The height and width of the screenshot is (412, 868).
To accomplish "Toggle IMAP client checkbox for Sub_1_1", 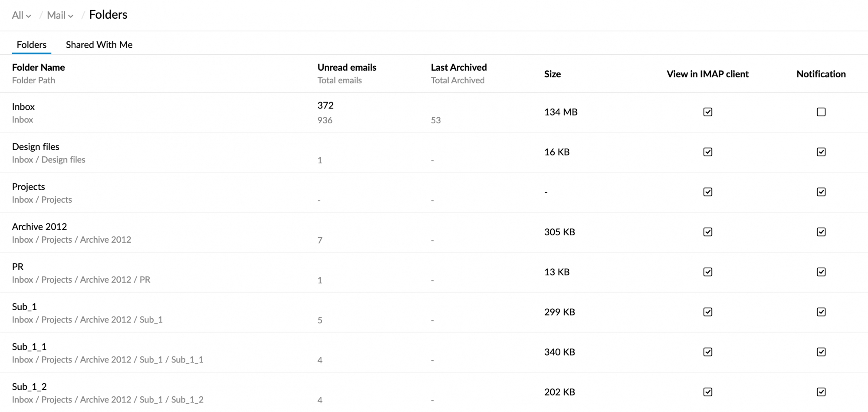I will point(707,352).
